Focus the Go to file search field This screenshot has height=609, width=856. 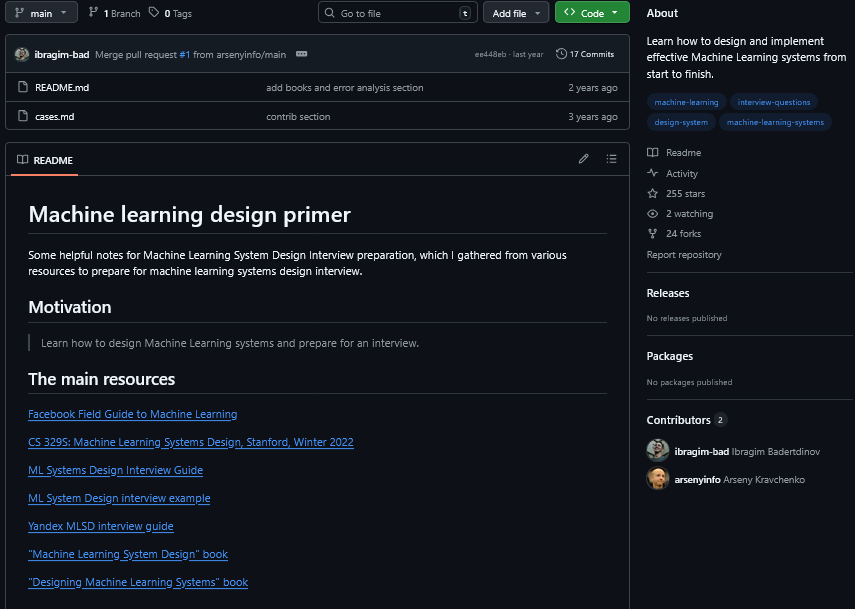[x=397, y=13]
